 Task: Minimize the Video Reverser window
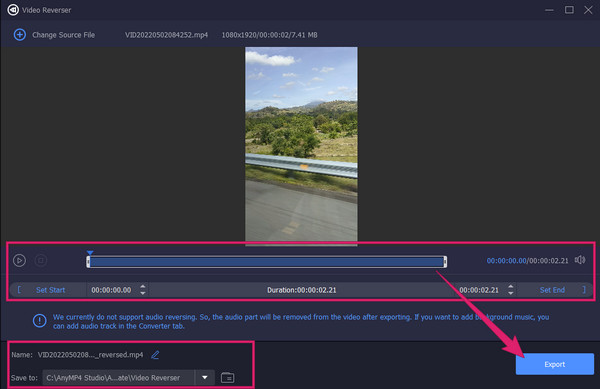pos(549,10)
